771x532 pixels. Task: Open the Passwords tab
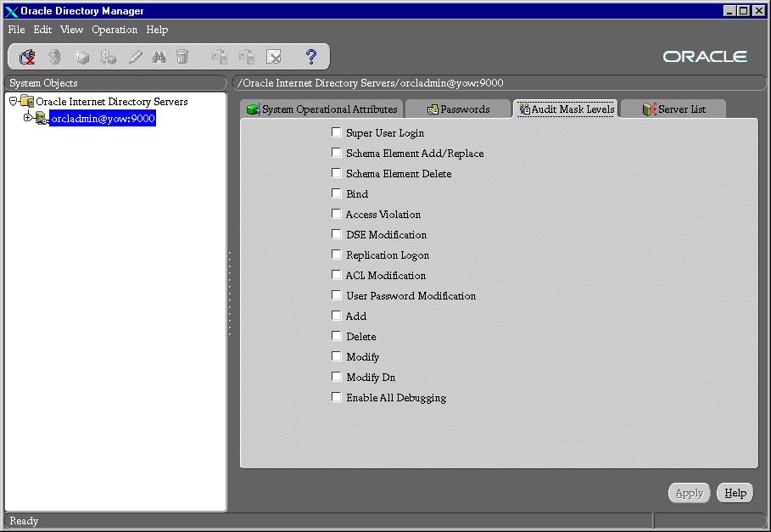(x=458, y=109)
